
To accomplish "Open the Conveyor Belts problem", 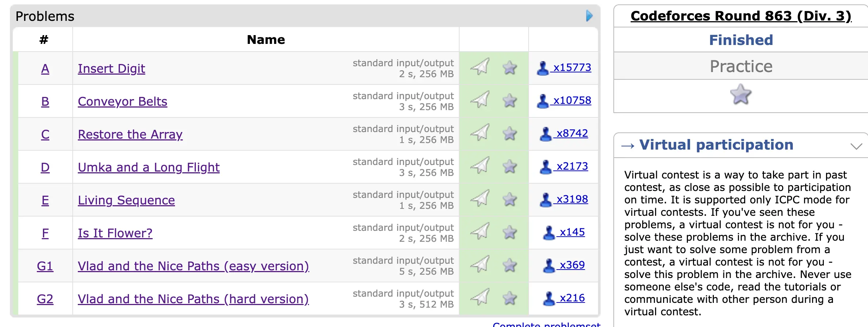I will [122, 101].
